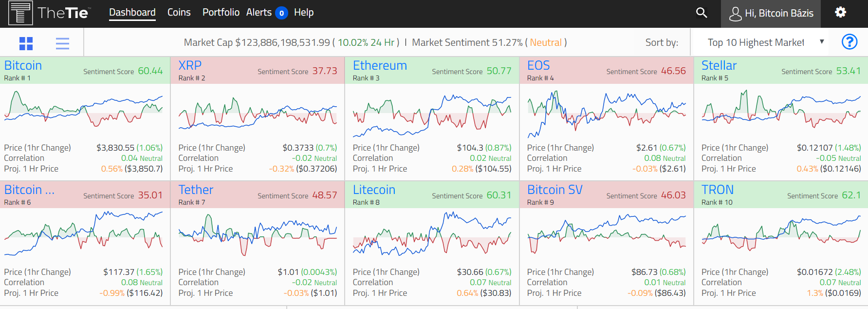Open the search magnifier icon

click(x=702, y=13)
